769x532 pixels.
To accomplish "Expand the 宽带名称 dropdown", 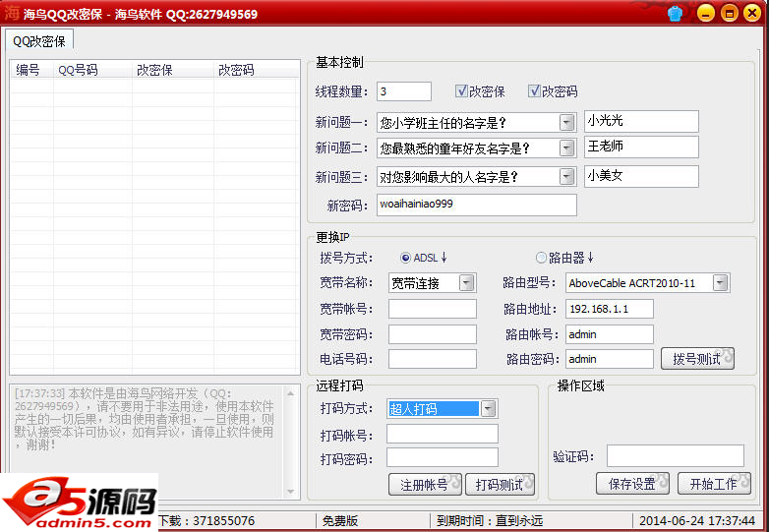I will click(466, 283).
